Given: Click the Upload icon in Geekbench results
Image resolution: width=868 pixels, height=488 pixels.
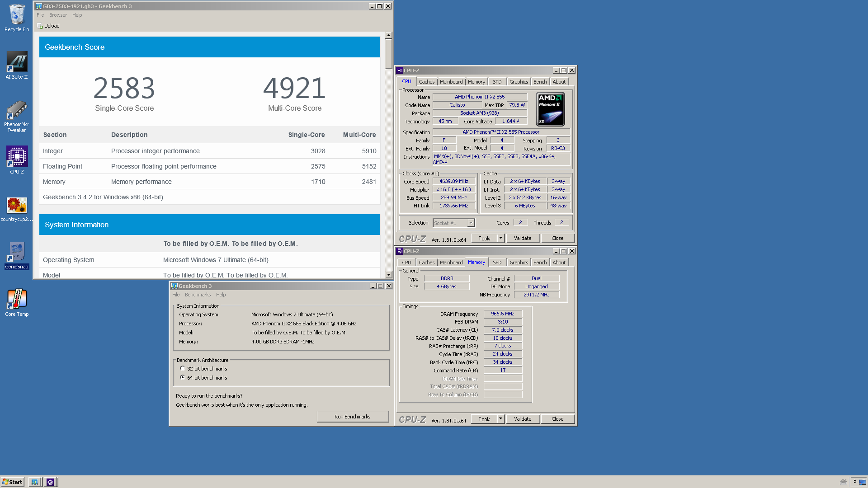Looking at the screenshot, I should click(x=40, y=26).
